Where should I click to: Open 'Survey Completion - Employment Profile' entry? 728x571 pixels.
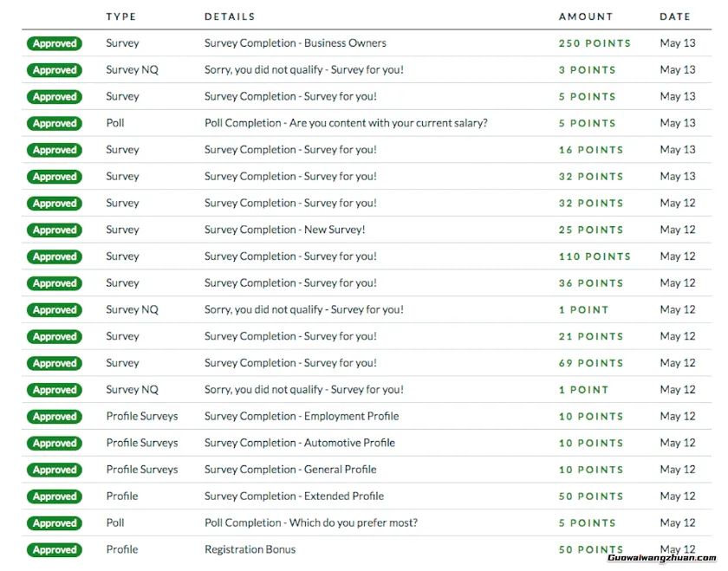pyautogui.click(x=302, y=417)
